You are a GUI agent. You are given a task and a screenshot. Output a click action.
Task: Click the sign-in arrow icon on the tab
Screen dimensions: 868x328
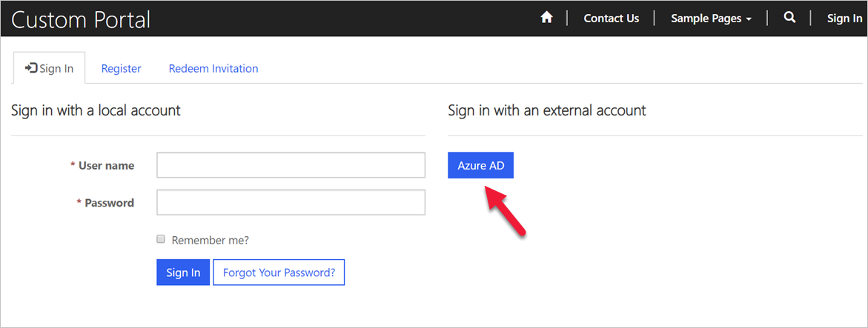tap(31, 68)
